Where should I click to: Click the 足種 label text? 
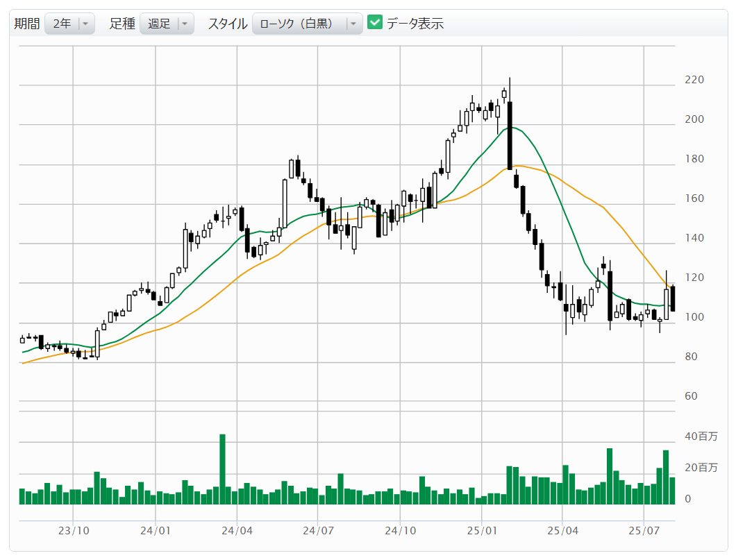click(122, 24)
